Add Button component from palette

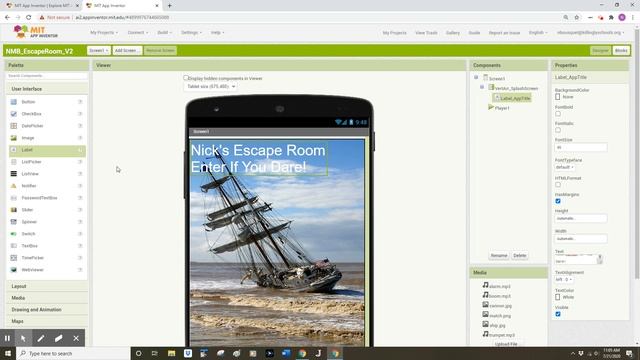tap(47, 102)
